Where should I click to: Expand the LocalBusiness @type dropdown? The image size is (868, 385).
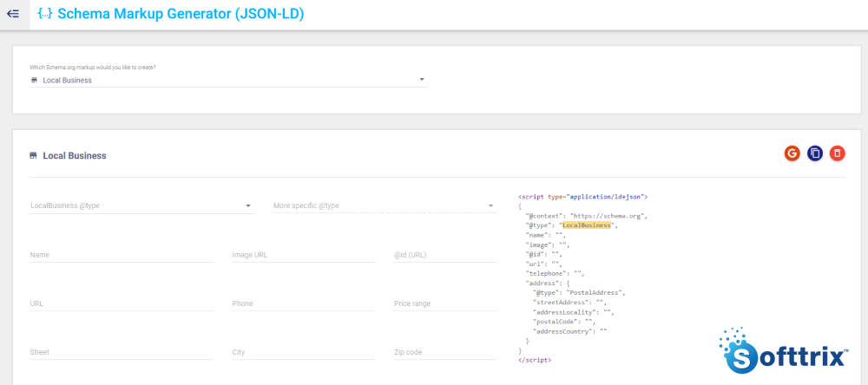(x=141, y=206)
